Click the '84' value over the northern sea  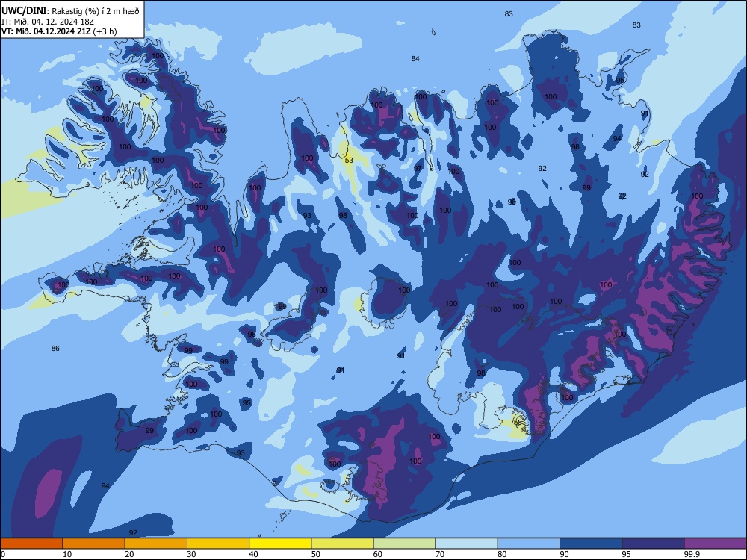point(415,58)
